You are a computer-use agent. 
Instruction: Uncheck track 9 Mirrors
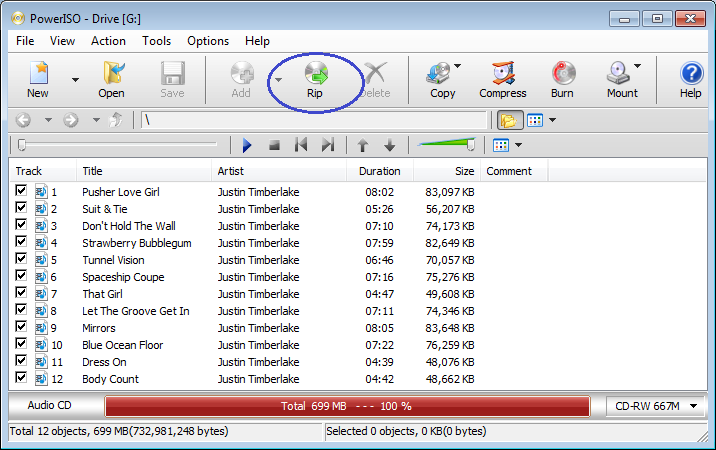[x=21, y=326]
